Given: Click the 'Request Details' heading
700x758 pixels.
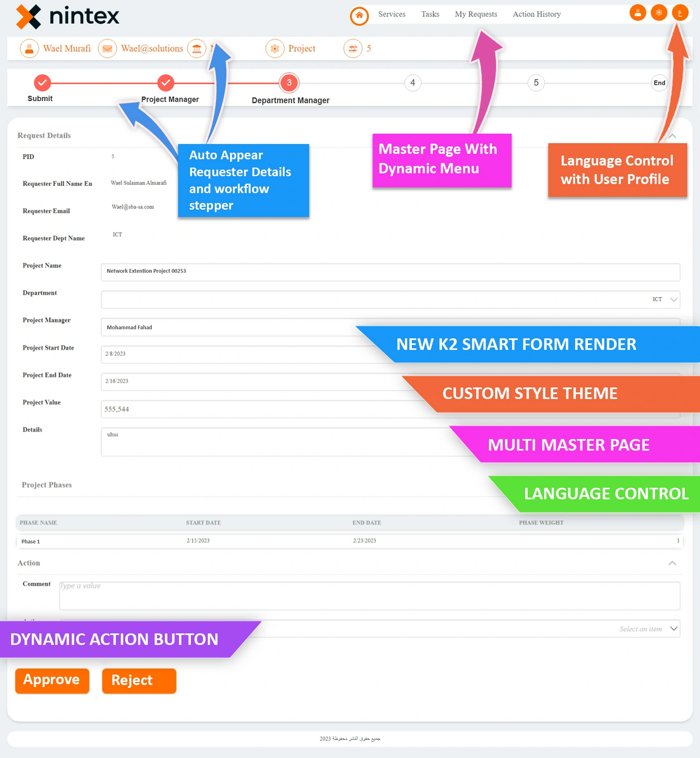Looking at the screenshot, I should pyautogui.click(x=44, y=136).
